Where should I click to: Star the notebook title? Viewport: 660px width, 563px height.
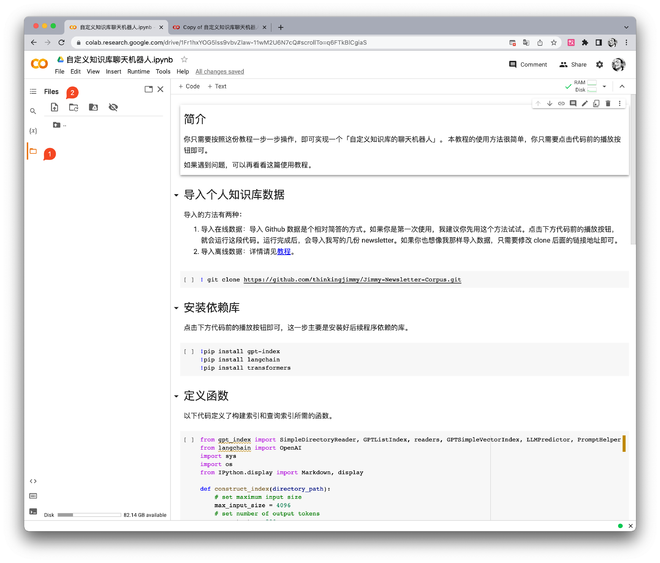[x=184, y=60]
